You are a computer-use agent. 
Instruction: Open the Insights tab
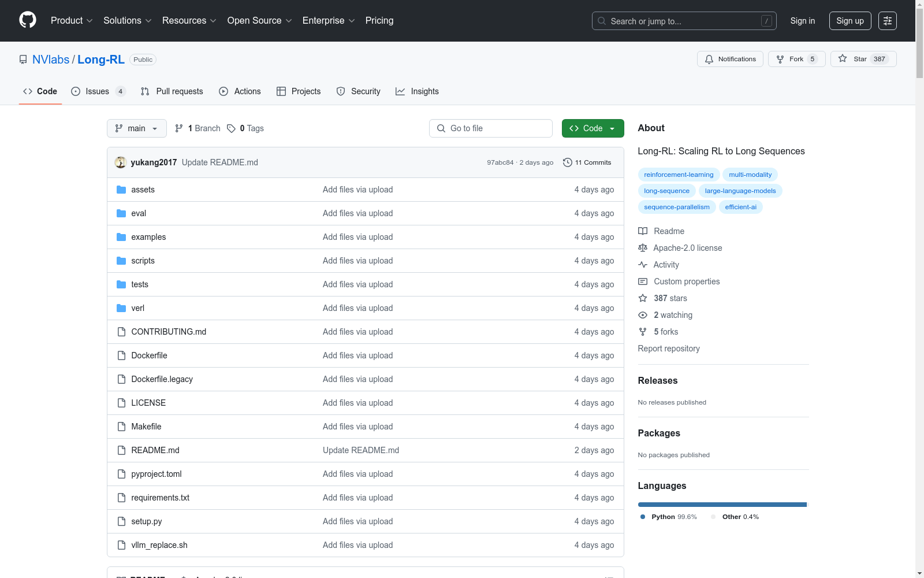pyautogui.click(x=418, y=91)
